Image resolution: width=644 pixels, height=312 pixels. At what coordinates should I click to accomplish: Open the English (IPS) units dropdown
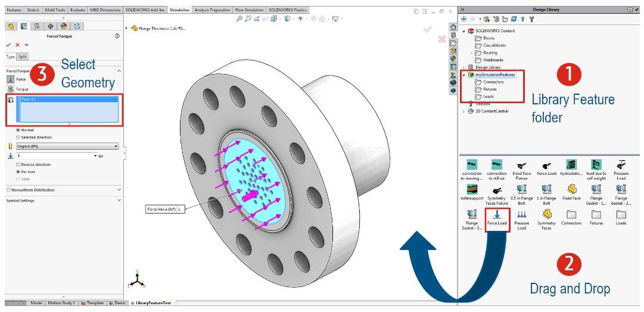(67, 146)
